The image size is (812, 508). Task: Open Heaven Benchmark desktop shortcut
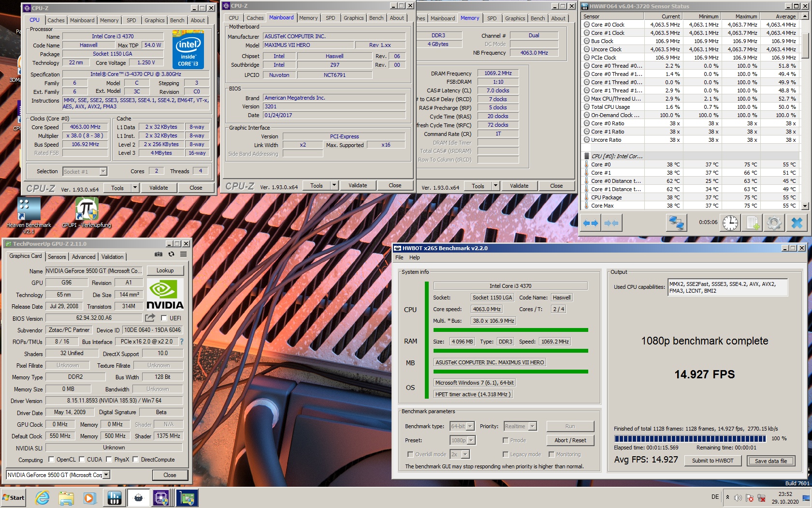(x=29, y=215)
